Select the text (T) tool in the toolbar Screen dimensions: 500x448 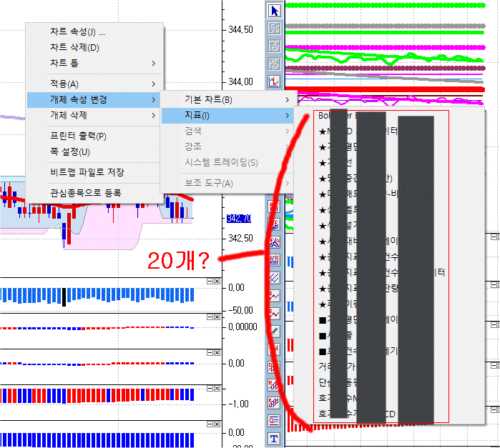pos(274,438)
